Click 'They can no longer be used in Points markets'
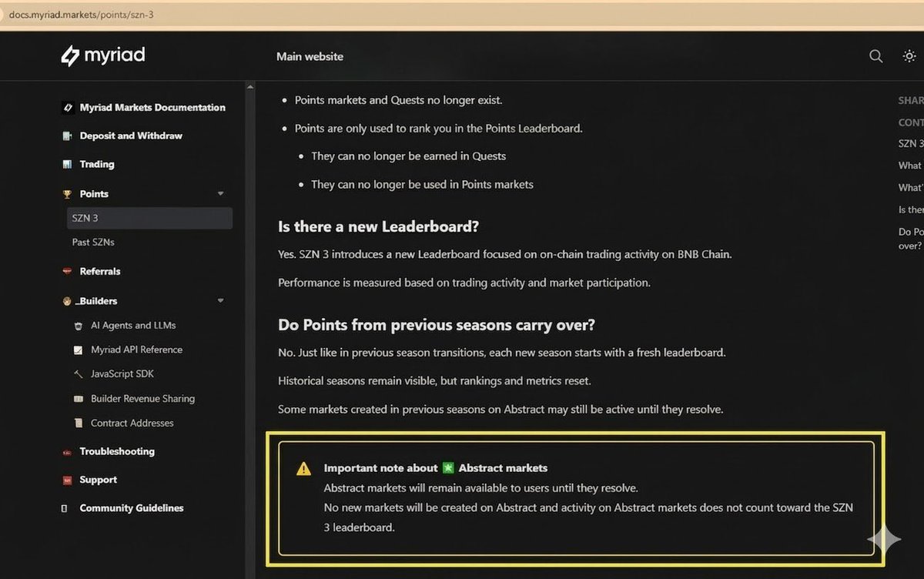Image resolution: width=924 pixels, height=579 pixels. [x=422, y=184]
